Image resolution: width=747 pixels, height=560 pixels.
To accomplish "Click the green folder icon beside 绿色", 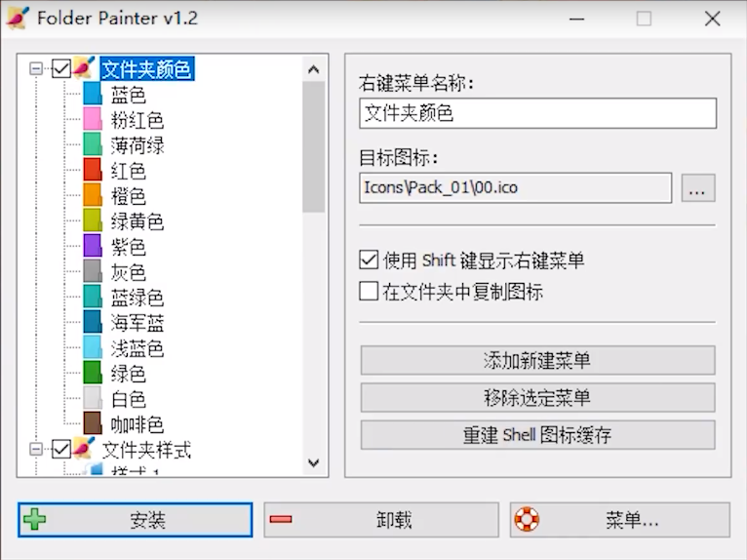I will (93, 374).
